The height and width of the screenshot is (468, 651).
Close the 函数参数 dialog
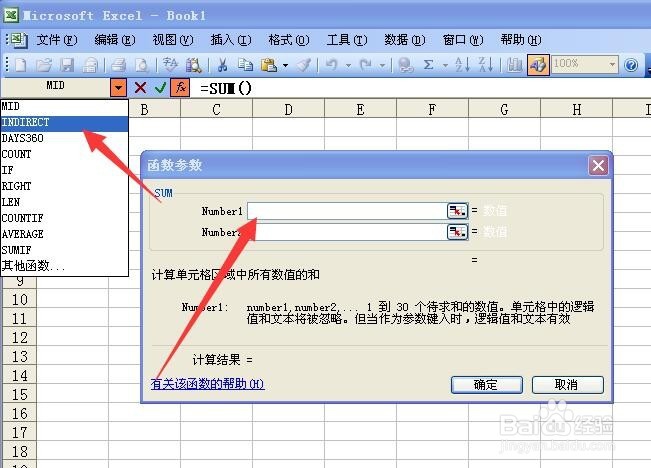coord(598,165)
